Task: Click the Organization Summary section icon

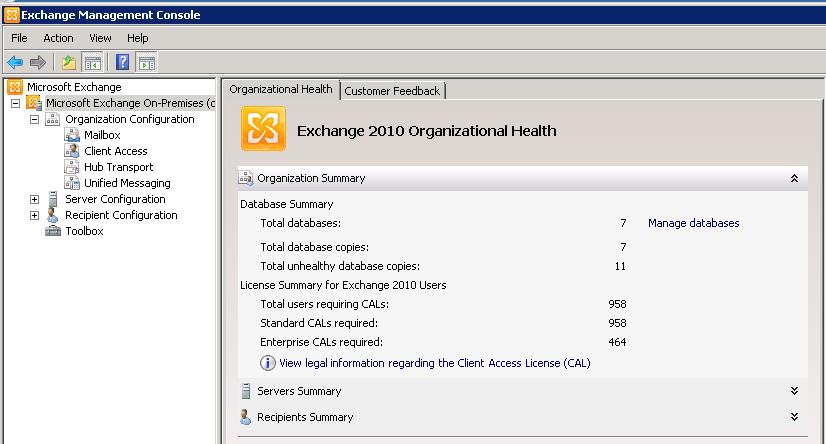Action: tap(245, 178)
